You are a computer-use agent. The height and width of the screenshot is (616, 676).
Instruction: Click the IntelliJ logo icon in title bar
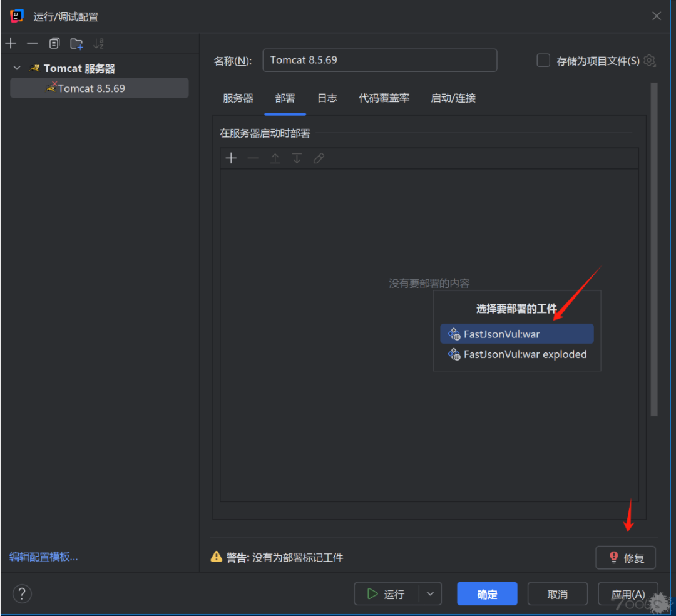pyautogui.click(x=17, y=16)
